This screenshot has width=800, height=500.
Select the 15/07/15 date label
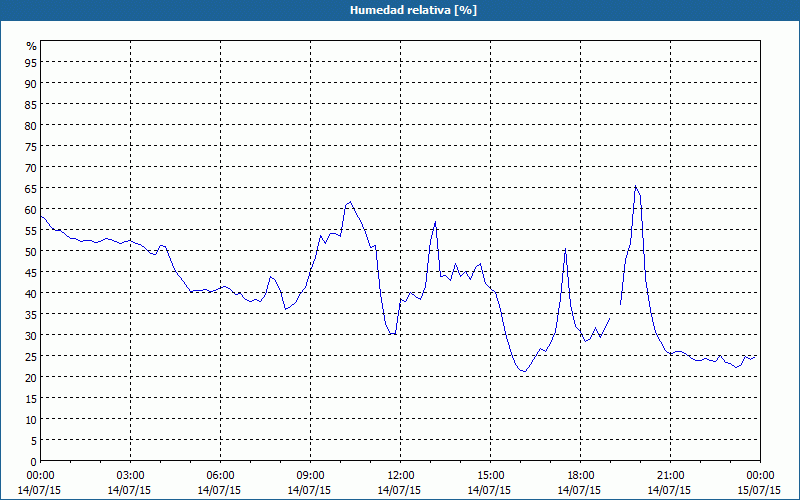click(x=760, y=490)
